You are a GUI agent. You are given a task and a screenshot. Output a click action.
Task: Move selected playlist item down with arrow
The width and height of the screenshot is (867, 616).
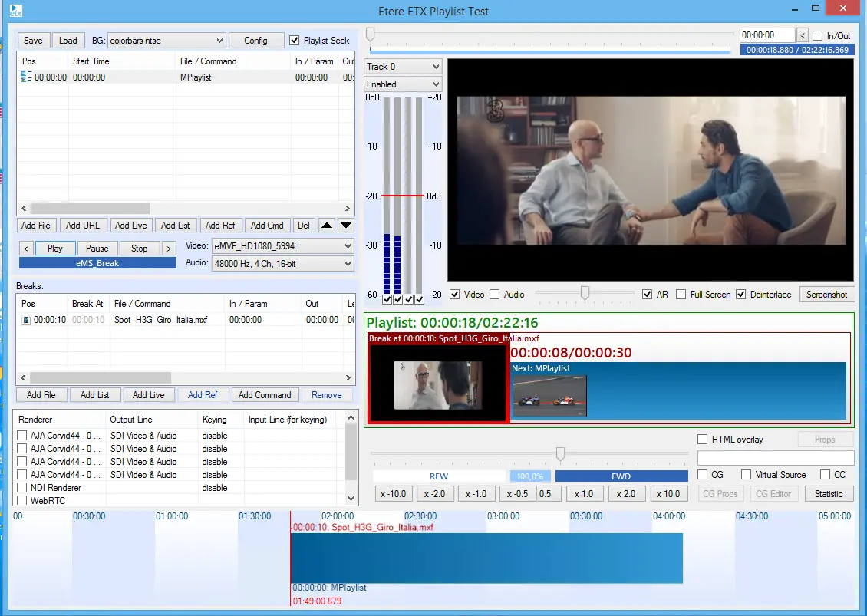pyautogui.click(x=346, y=226)
